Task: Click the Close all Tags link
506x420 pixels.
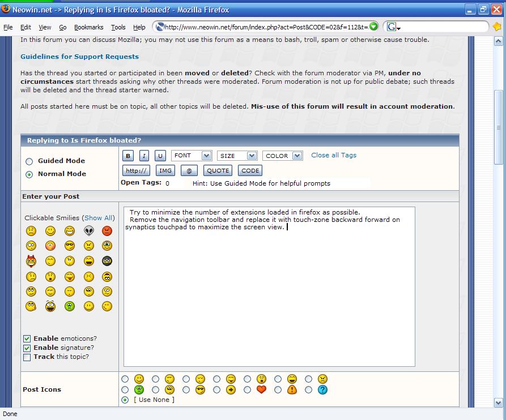Action: [334, 155]
